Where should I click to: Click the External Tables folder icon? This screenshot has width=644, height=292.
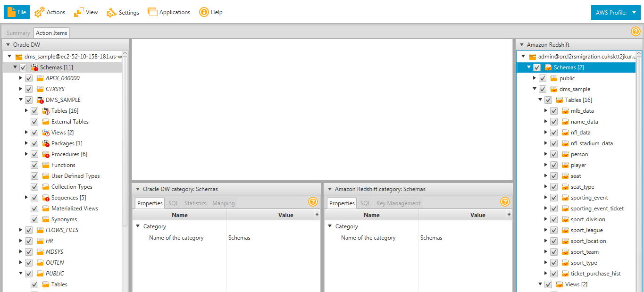(x=46, y=122)
